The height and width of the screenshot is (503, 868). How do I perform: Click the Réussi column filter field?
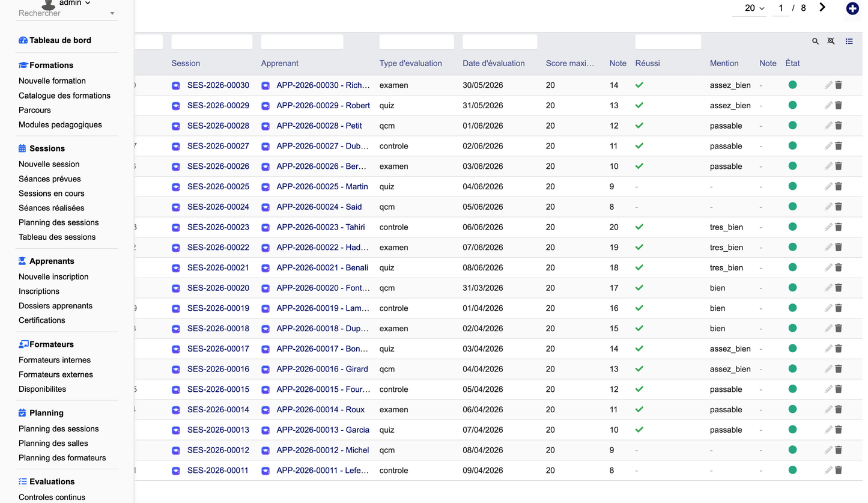[x=668, y=41]
